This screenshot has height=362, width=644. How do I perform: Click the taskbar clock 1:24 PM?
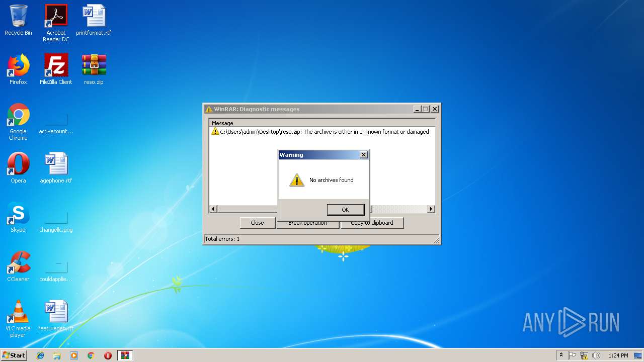click(x=618, y=355)
